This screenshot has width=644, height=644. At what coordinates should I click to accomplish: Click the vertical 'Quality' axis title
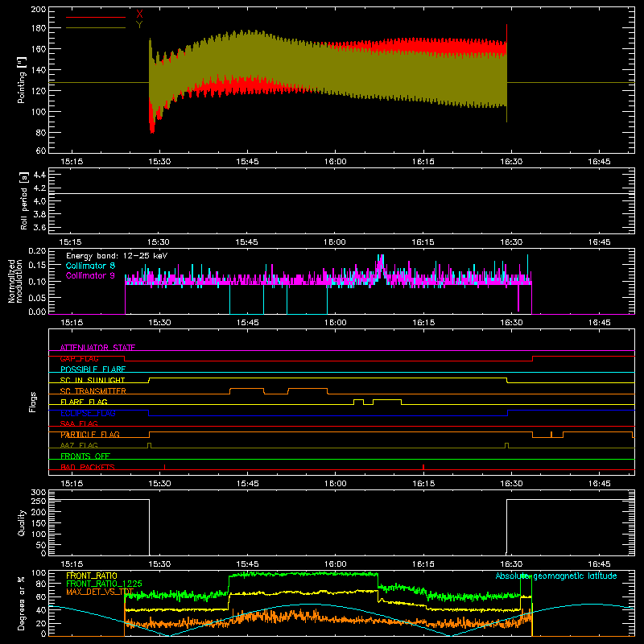tap(22, 522)
